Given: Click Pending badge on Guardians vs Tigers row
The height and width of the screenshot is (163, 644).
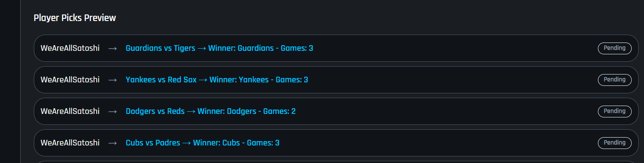Looking at the screenshot, I should point(615,48).
